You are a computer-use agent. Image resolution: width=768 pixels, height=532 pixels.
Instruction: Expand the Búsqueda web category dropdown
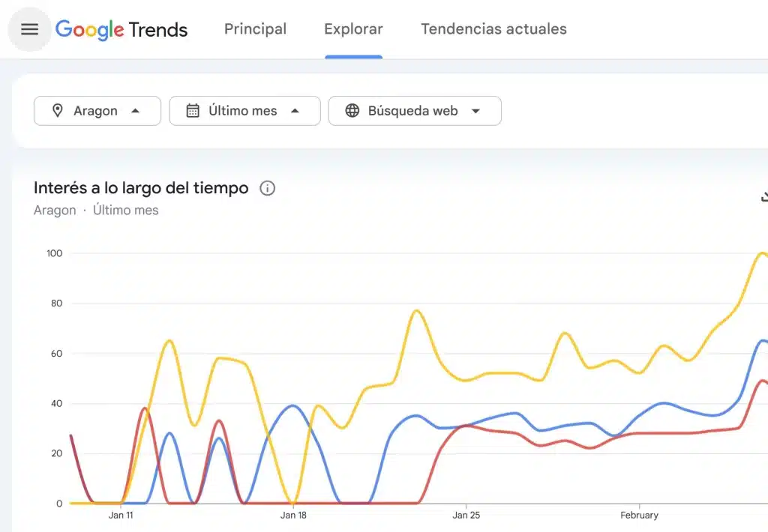click(476, 111)
